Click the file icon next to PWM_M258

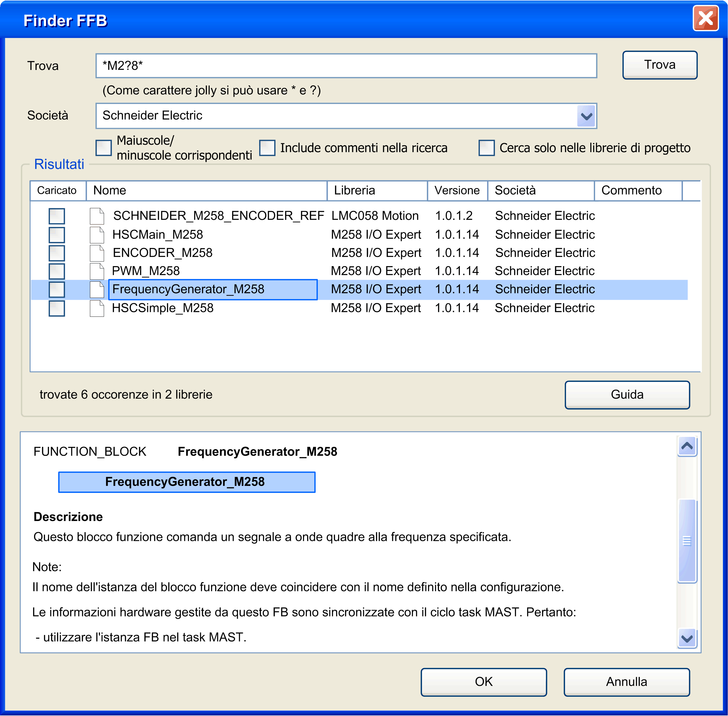[97, 271]
